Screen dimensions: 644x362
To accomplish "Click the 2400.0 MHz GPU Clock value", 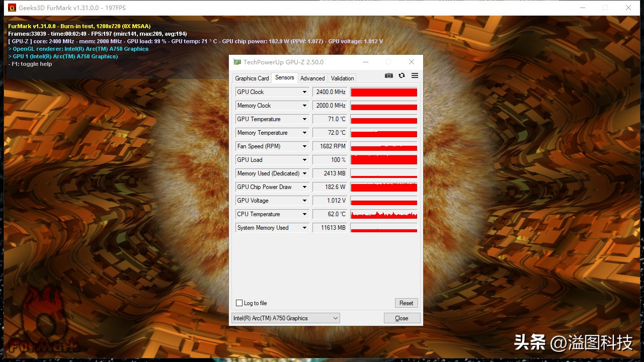I will [330, 92].
